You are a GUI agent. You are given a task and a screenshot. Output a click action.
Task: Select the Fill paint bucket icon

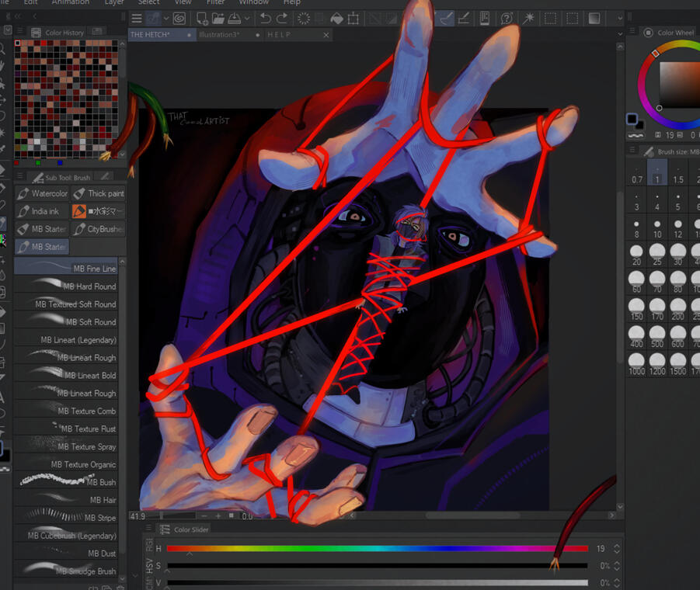pos(336,18)
